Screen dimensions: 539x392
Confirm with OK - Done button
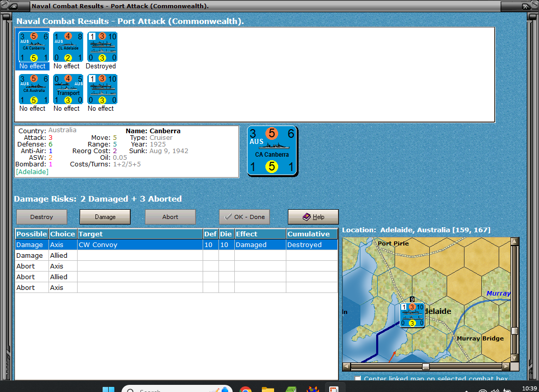tap(244, 217)
